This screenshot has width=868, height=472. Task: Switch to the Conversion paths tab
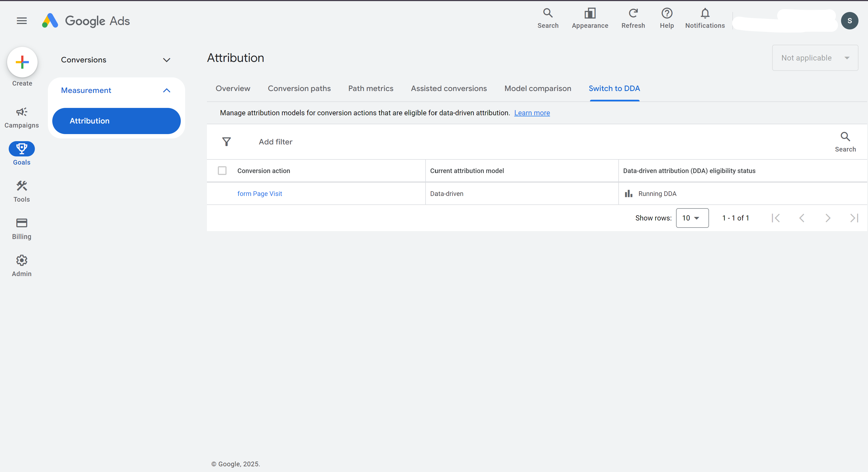pyautogui.click(x=299, y=88)
